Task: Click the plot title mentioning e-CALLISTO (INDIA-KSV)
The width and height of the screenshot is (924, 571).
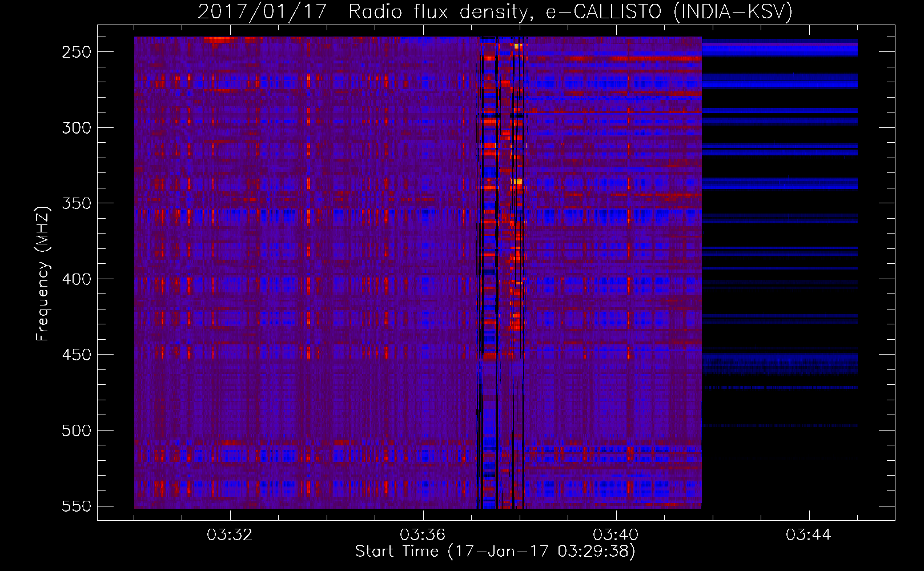Action: pyautogui.click(x=495, y=11)
